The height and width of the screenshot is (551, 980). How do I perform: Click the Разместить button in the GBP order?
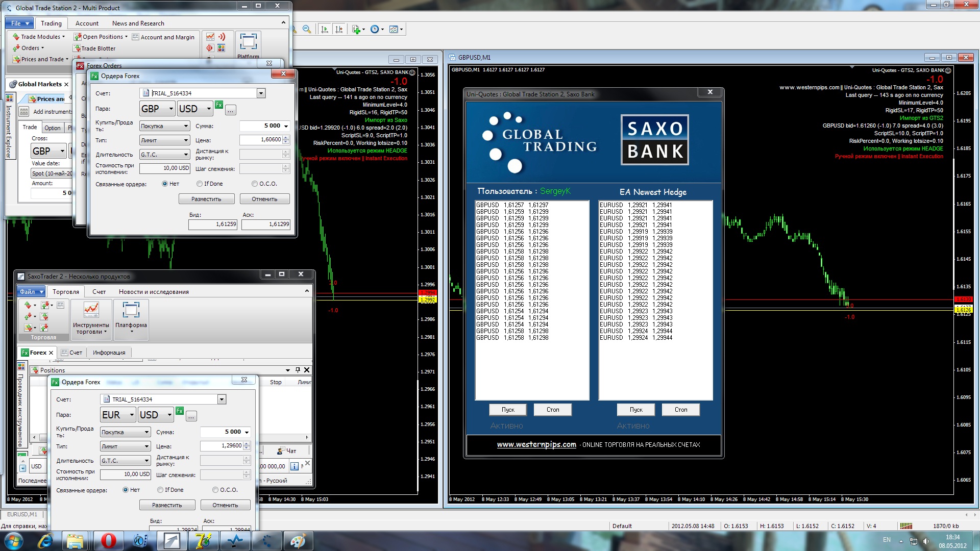tap(206, 199)
